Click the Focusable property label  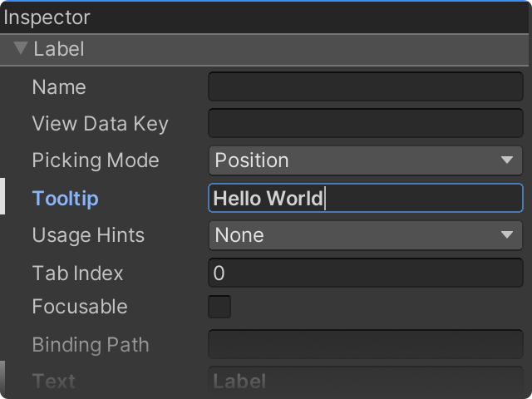pyautogui.click(x=80, y=307)
